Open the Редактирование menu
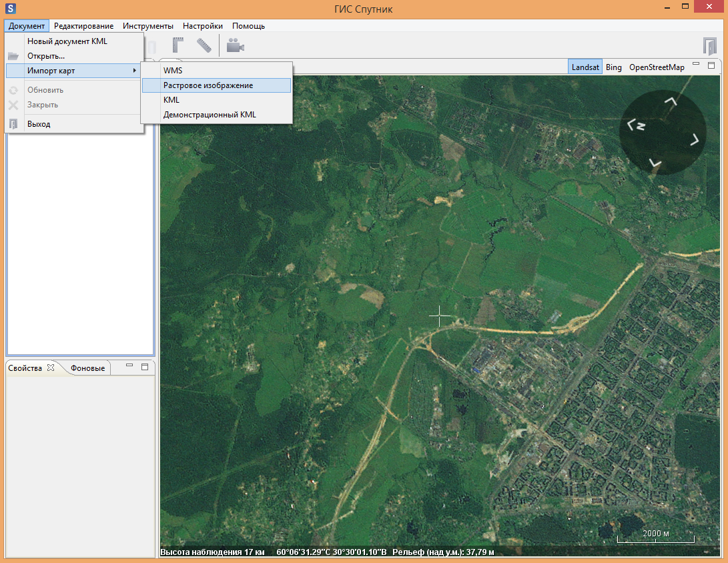The width and height of the screenshot is (728, 563). (x=83, y=26)
